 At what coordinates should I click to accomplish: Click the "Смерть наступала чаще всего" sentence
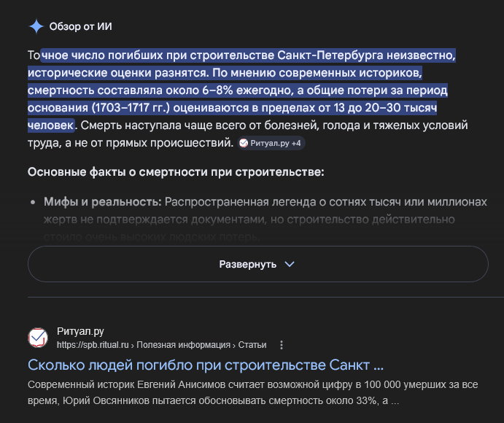click(x=157, y=125)
